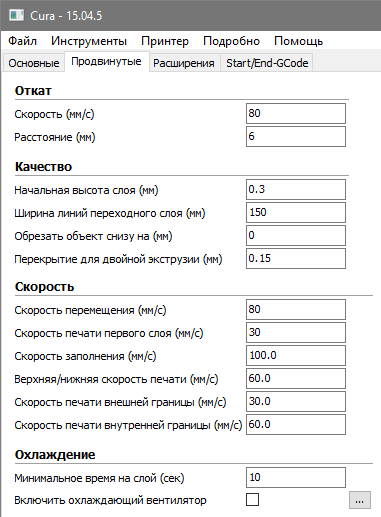Click the Cura app icon in title bar
This screenshot has height=517, width=381.
pos(16,15)
